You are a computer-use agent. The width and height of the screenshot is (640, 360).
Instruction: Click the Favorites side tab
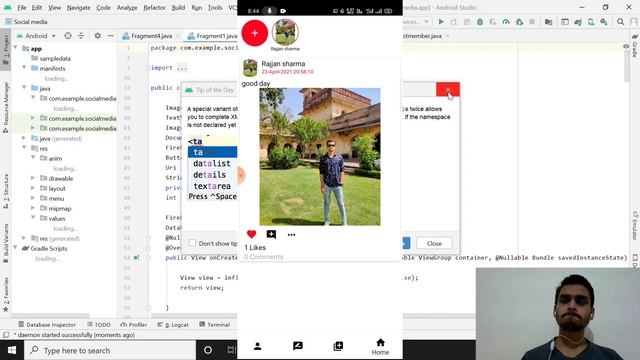point(6,294)
